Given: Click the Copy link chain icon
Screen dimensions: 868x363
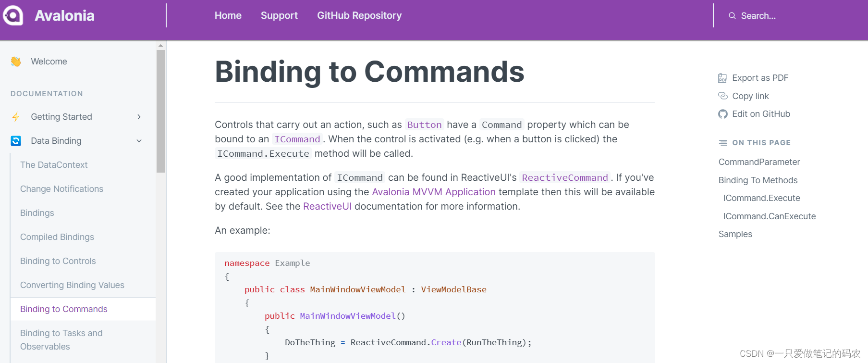Looking at the screenshot, I should click(x=722, y=96).
